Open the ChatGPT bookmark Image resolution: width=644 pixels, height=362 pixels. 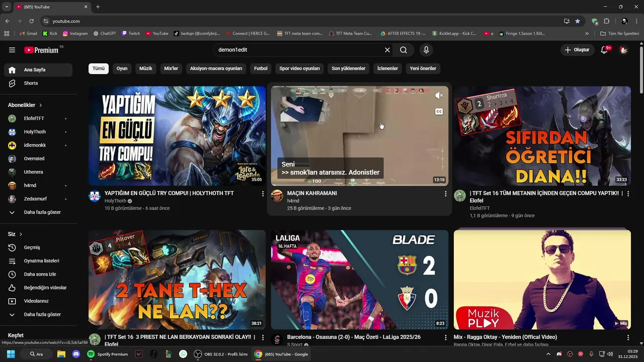click(105, 34)
